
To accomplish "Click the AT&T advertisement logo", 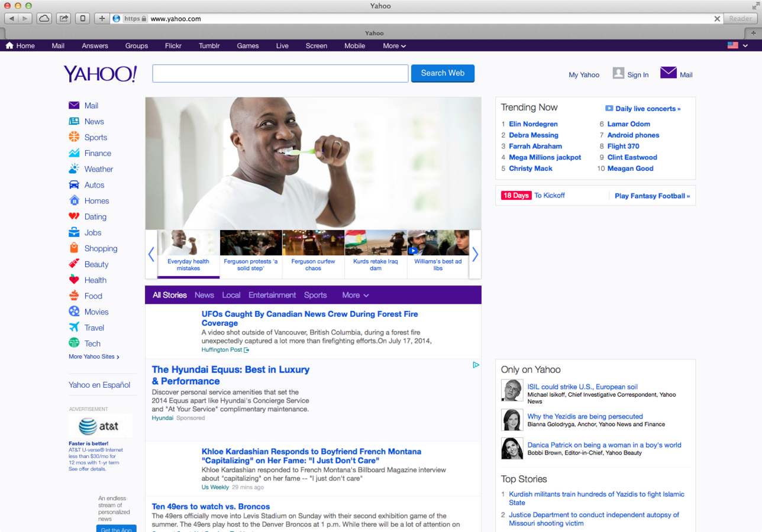I will [x=99, y=426].
